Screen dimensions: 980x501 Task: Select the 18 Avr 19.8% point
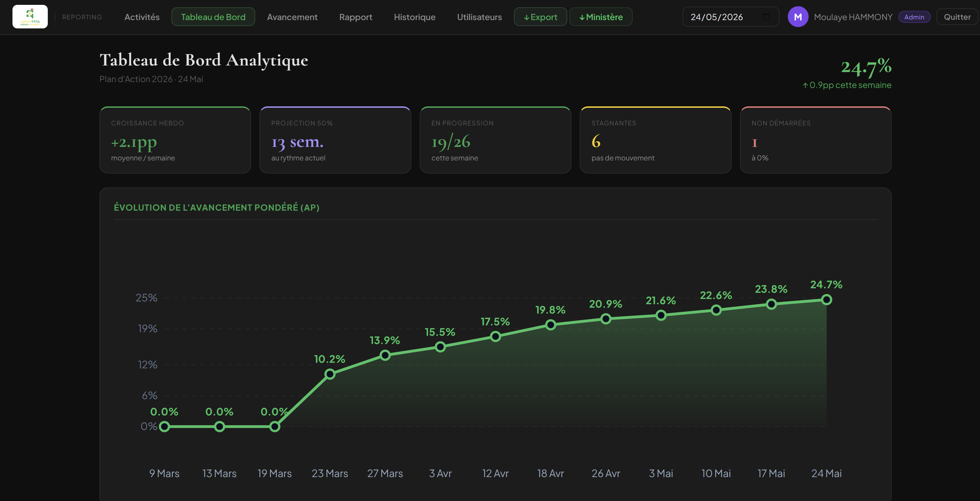point(551,325)
